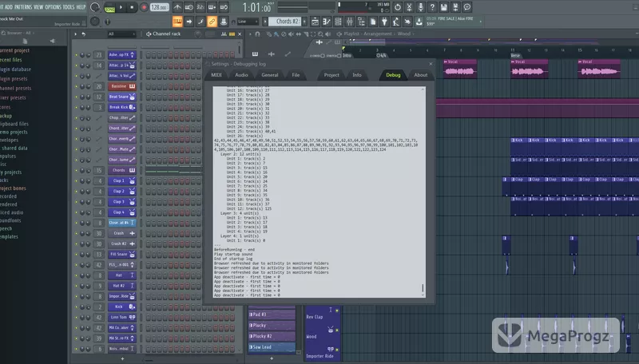639x364 pixels.
Task: Toggle Song/Pattern mode switch
Action: coord(109,7)
